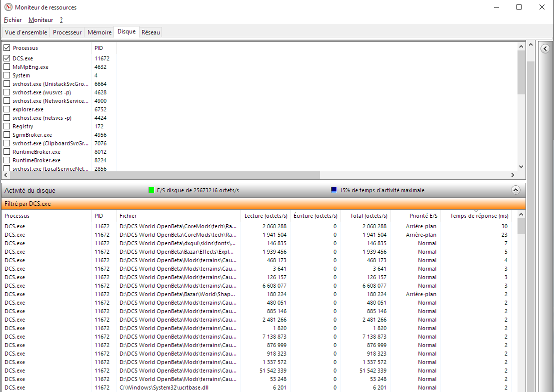Collapse the Activité du disque section
Viewport: 554px width, 392px height.
pyautogui.click(x=515, y=190)
